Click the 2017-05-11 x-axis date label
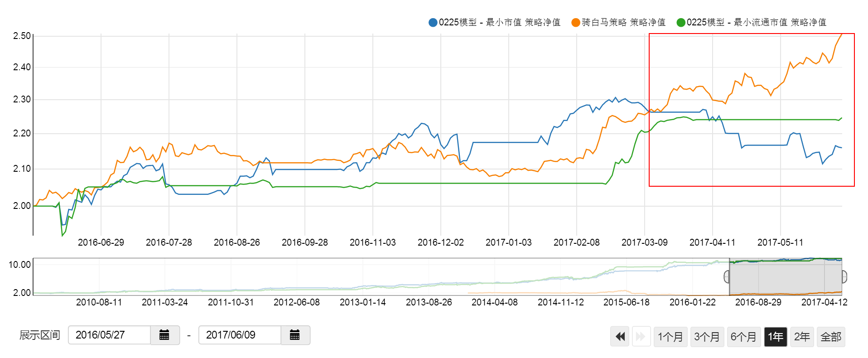 tap(781, 242)
